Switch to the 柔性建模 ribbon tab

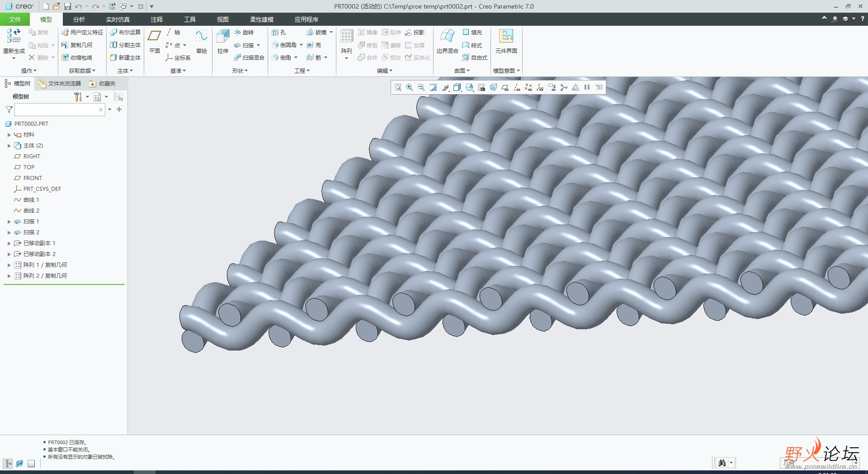[262, 19]
